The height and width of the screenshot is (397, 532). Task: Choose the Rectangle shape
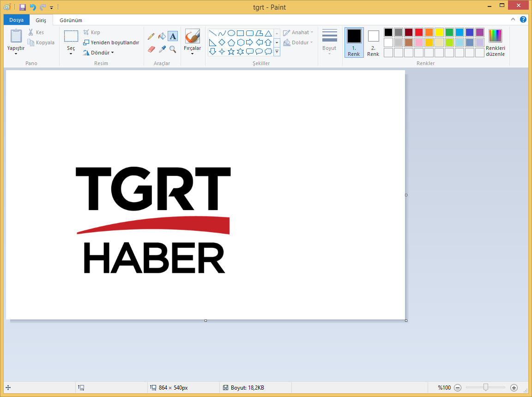[240, 33]
